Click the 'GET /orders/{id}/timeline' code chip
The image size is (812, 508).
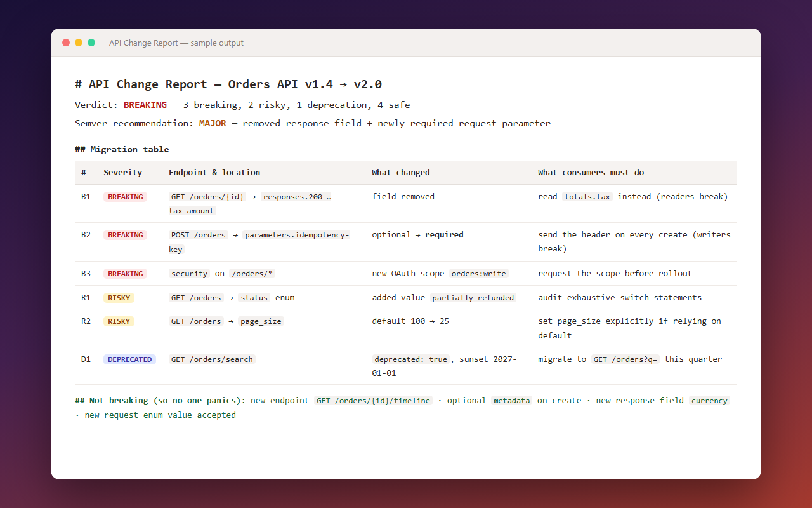tap(374, 401)
